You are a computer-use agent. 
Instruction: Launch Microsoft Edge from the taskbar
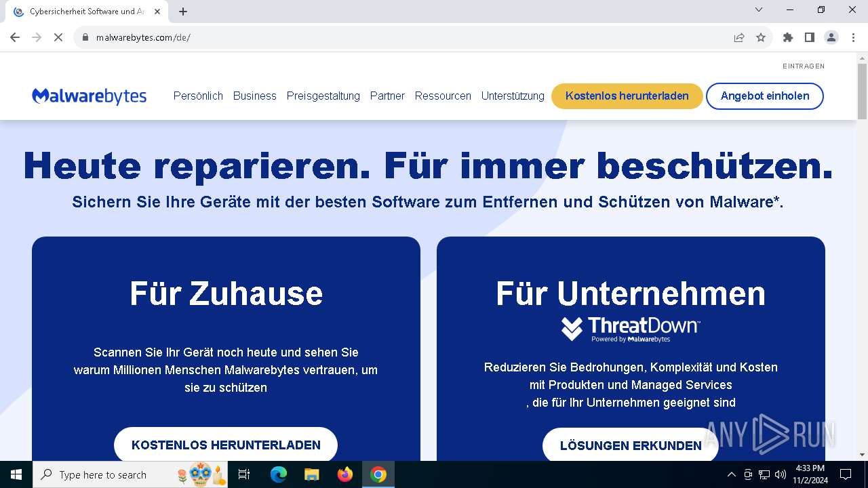pos(279,474)
